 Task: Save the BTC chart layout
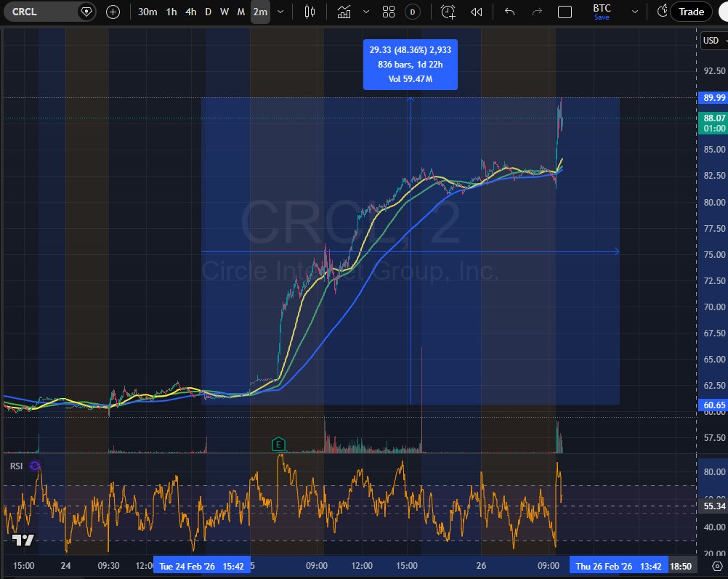click(x=602, y=17)
